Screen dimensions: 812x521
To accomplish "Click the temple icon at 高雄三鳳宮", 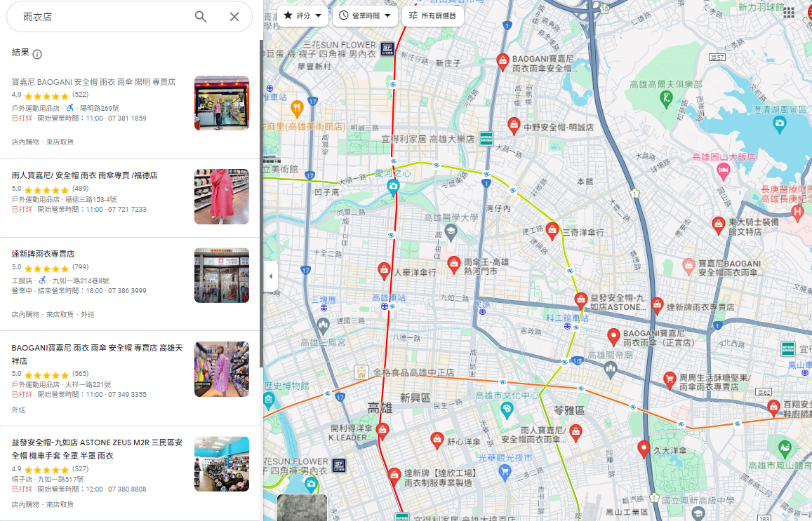I will coord(323,327).
